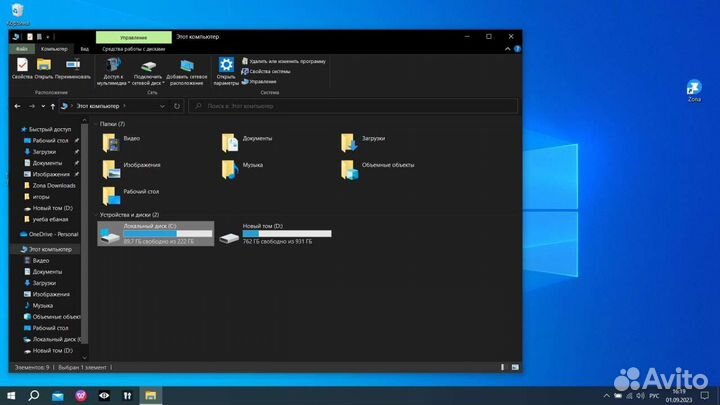Image resolution: width=720 pixels, height=405 pixels.
Task: Open Свойства системы in ribbon
Action: [x=266, y=71]
